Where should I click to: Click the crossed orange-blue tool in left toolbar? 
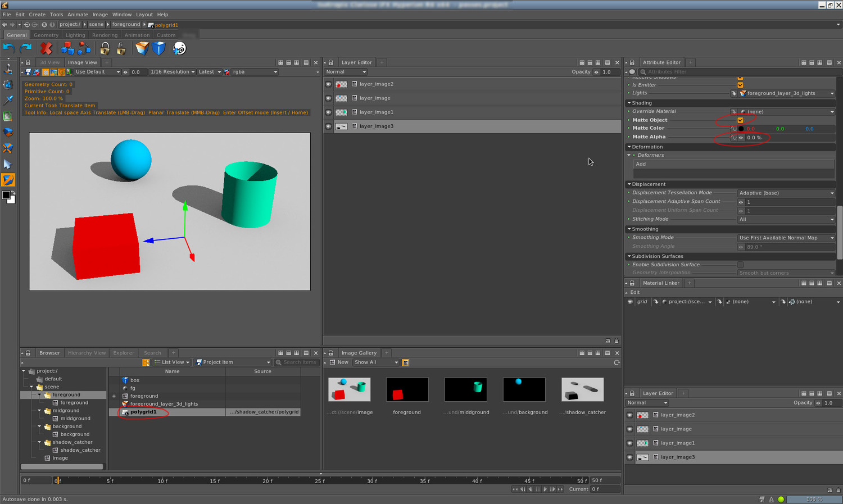click(8, 148)
